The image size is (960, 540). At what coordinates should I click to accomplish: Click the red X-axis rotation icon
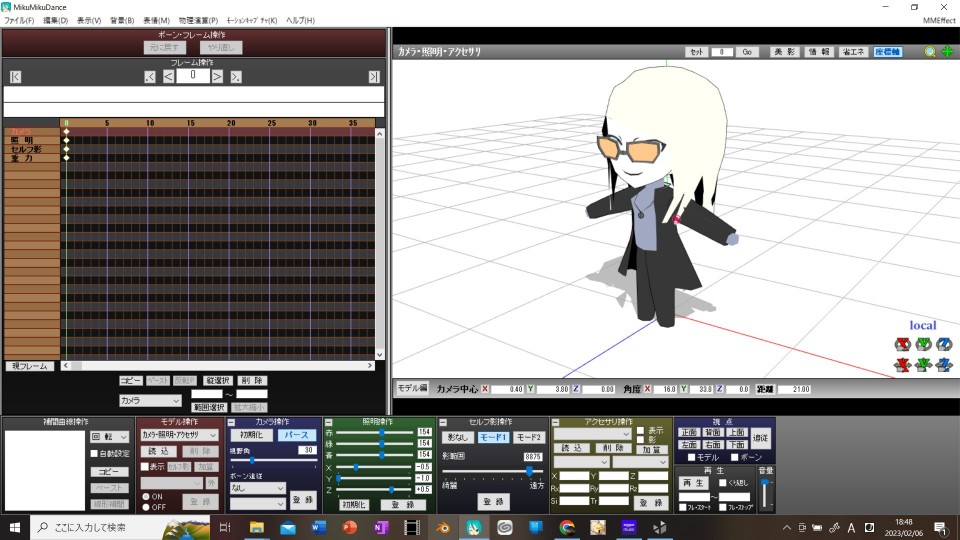(x=901, y=345)
